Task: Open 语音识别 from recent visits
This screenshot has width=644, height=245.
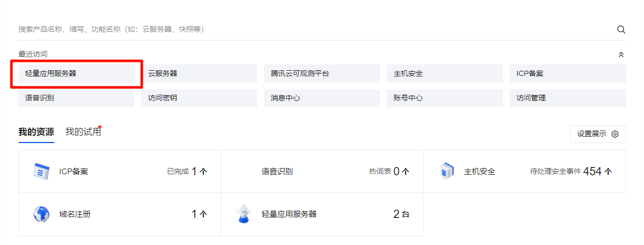Action: [x=77, y=98]
